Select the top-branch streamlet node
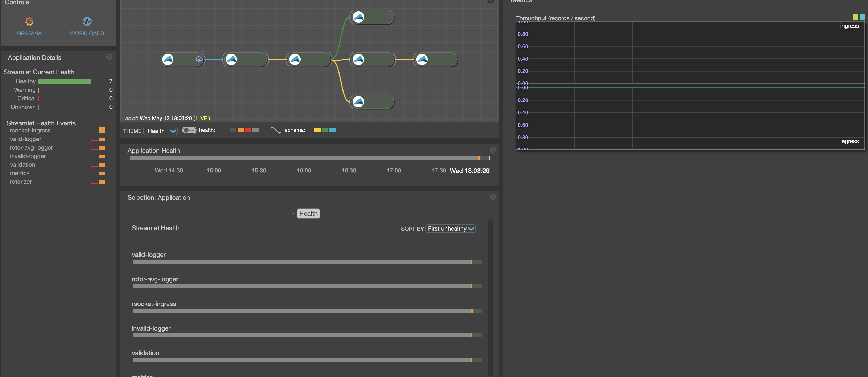Image resolution: width=868 pixels, height=377 pixels. (x=372, y=17)
